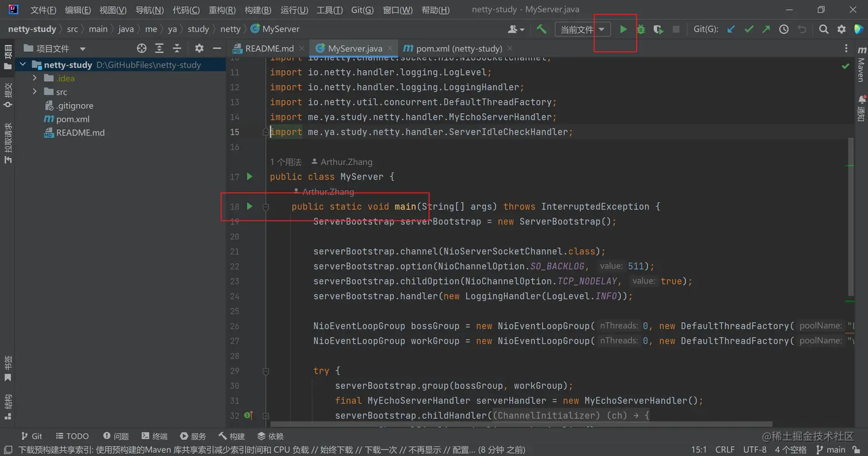
Task: Click the netty-study breadcrumb
Action: click(x=32, y=29)
